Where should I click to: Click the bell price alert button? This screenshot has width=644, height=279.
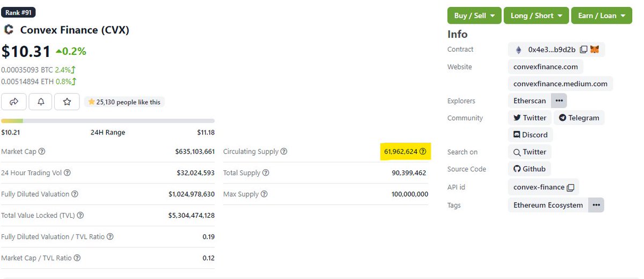(41, 102)
